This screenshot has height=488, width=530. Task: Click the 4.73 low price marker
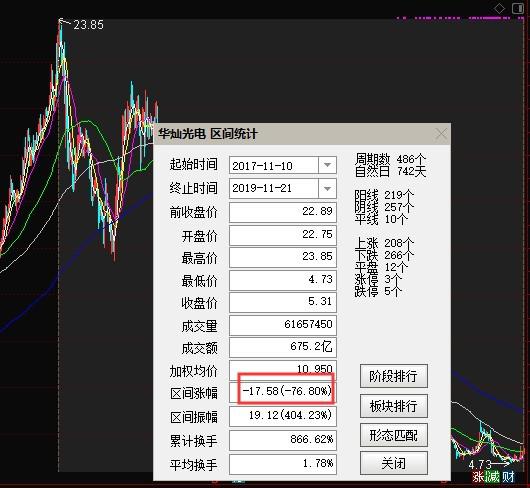pos(480,464)
